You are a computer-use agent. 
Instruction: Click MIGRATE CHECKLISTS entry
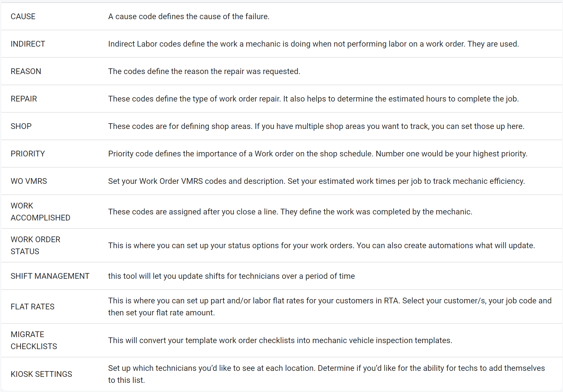[34, 341]
